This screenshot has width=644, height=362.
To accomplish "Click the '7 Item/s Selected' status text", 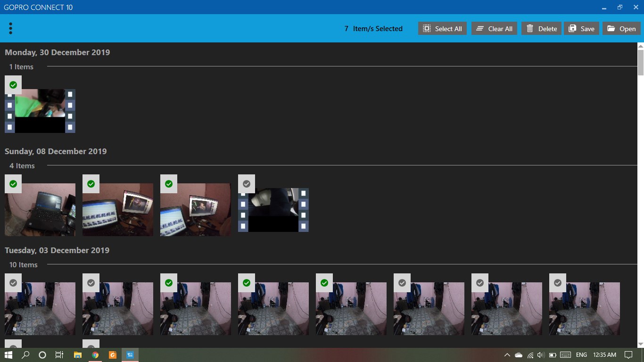I will (373, 29).
